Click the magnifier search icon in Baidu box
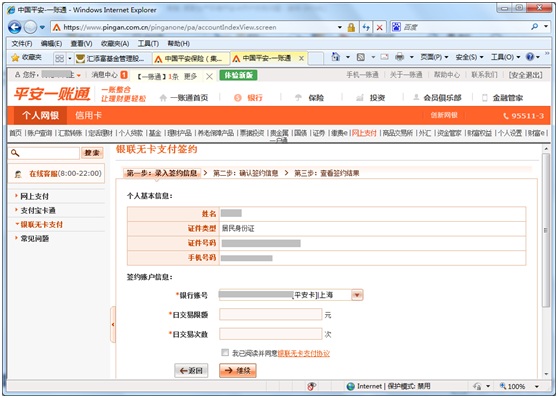558x398 pixels. 535,27
